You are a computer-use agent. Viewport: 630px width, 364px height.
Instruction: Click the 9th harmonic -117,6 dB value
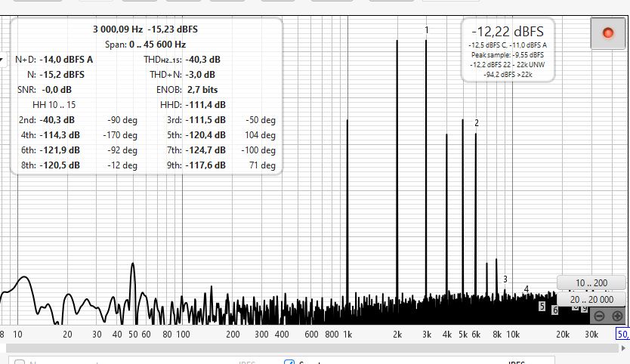point(205,165)
